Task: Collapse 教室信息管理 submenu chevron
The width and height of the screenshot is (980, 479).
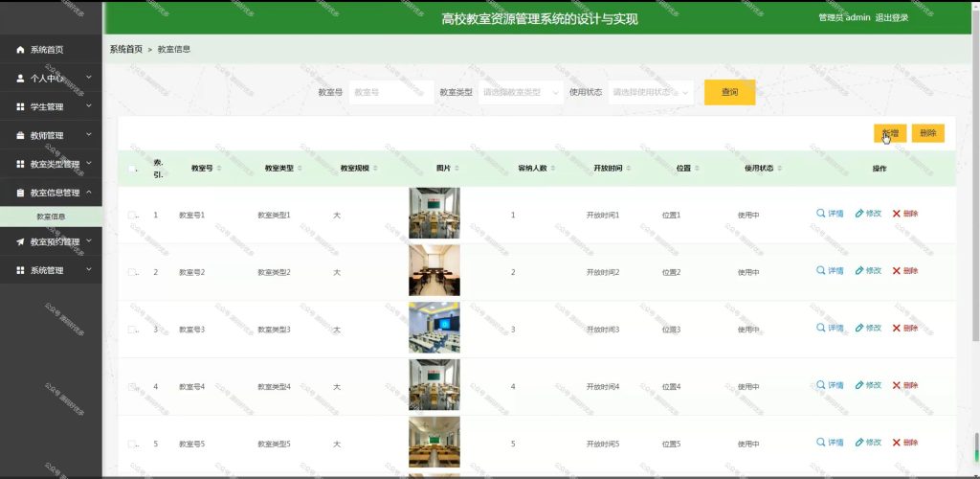Action: (x=89, y=193)
